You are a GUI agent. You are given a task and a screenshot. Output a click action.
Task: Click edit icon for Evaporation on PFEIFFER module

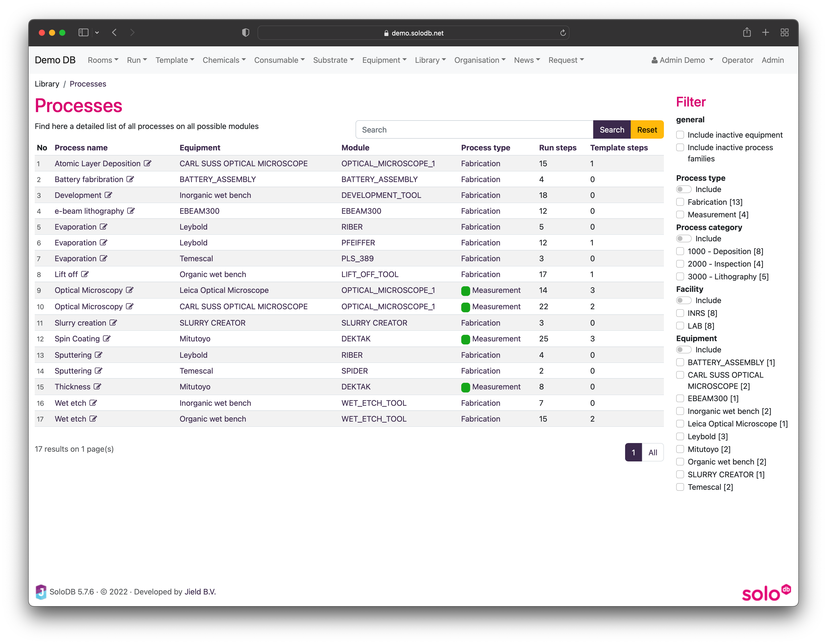[x=103, y=242]
